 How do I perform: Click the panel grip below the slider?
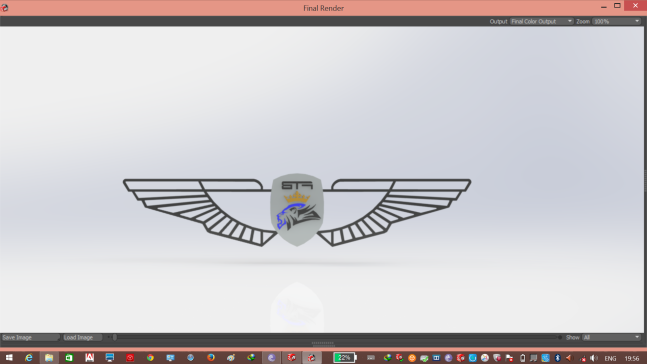coord(323,343)
